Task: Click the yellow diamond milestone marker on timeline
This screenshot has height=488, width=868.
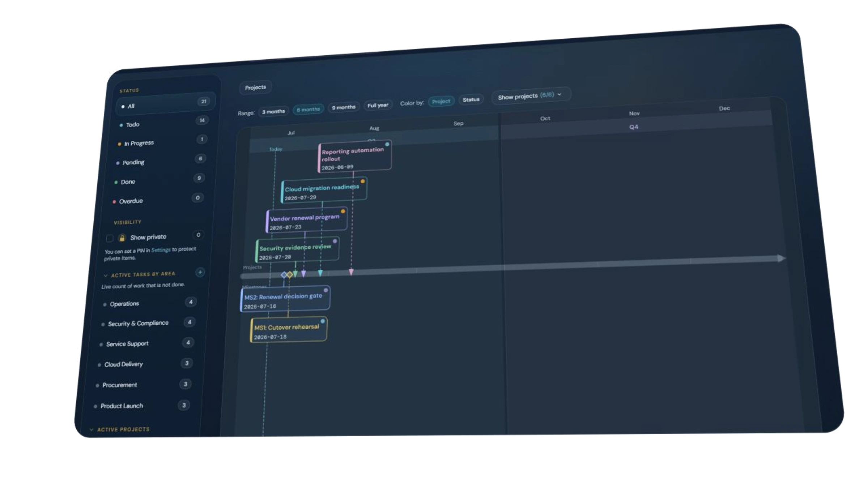Action: (290, 275)
